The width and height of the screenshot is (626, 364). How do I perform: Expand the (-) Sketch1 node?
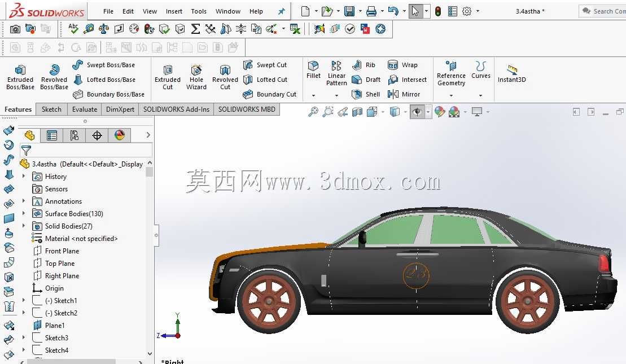pyautogui.click(x=24, y=300)
